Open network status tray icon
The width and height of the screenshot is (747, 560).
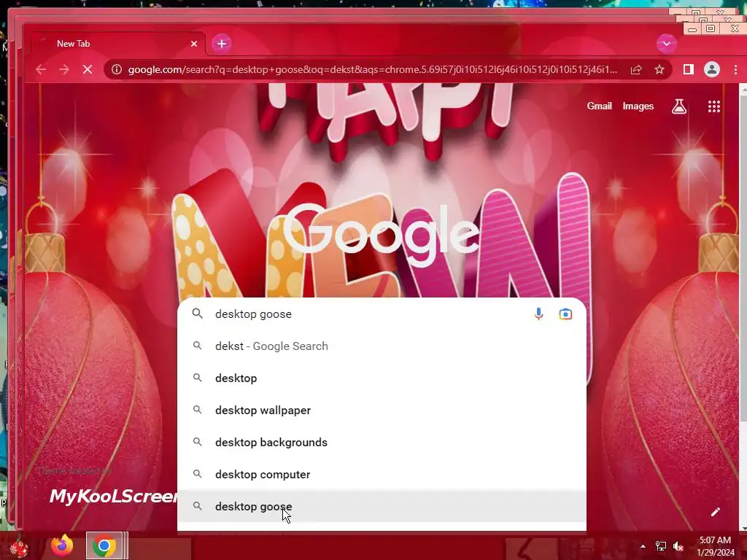point(661,546)
